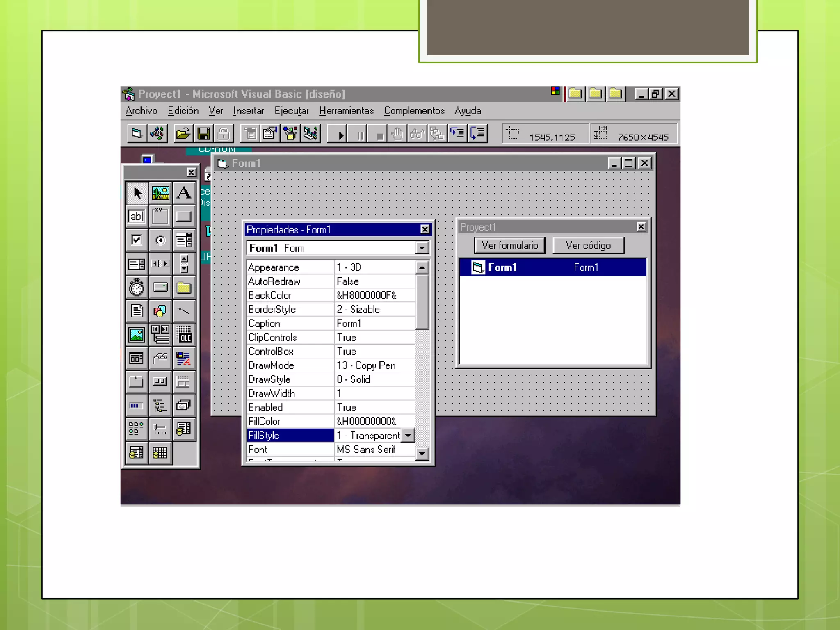The height and width of the screenshot is (630, 840).
Task: Select the Data control tool
Action: coord(160,335)
